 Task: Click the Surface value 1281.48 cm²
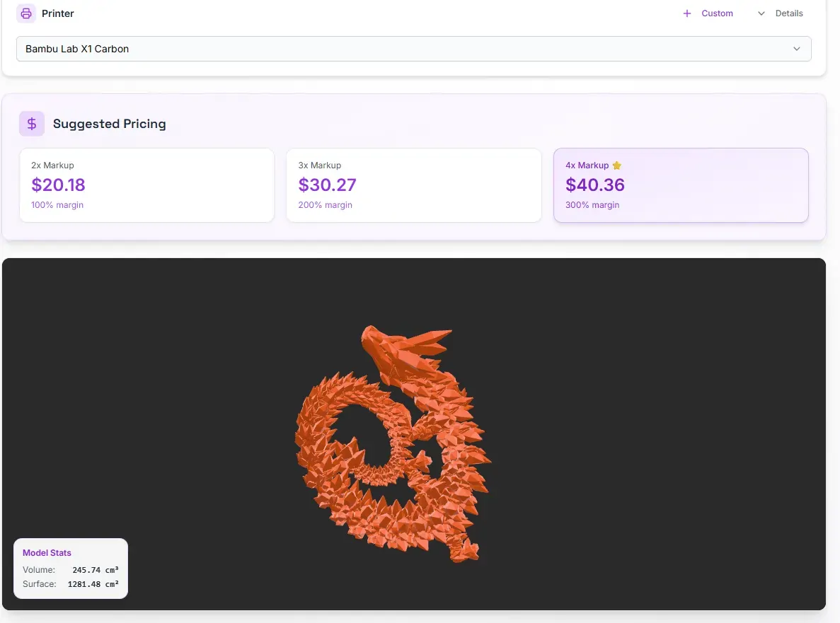click(x=93, y=584)
